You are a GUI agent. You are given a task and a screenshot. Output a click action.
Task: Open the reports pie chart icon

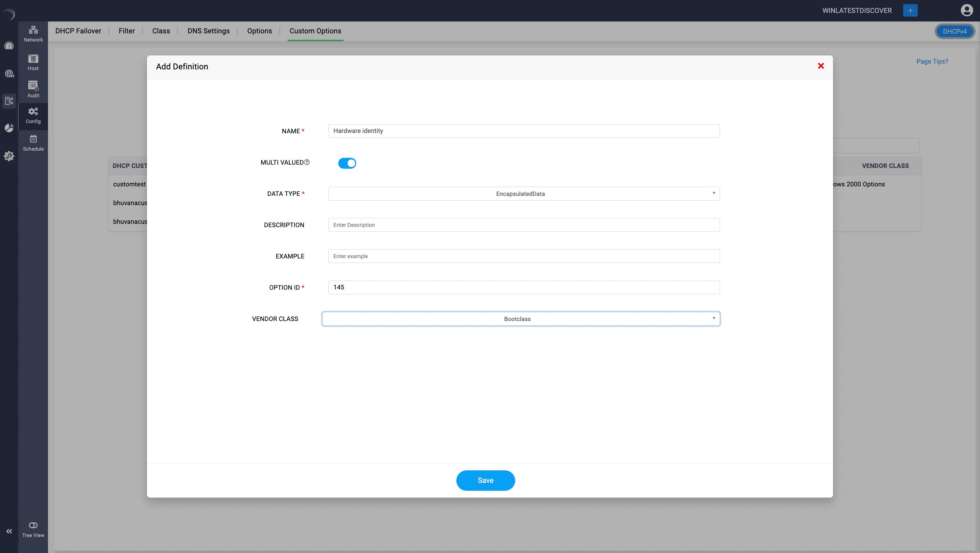[9, 128]
